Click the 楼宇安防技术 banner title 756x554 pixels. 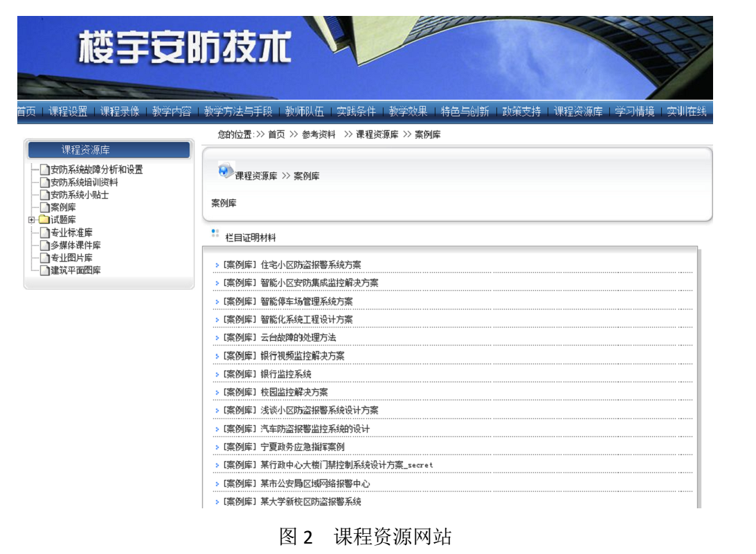185,51
